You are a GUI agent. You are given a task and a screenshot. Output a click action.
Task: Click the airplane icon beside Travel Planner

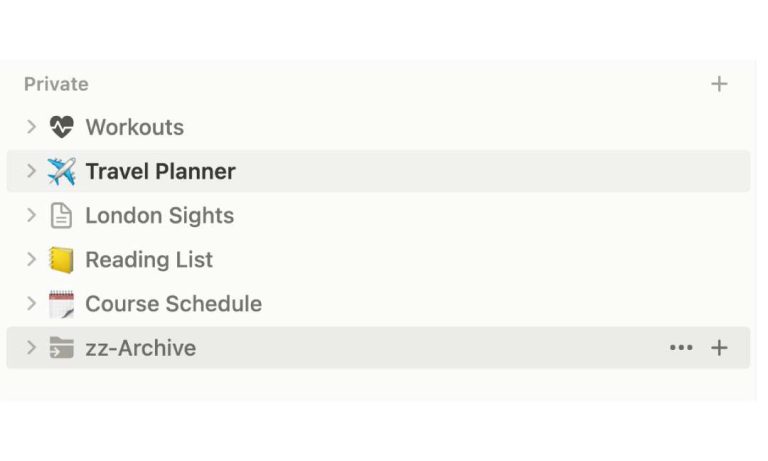(x=61, y=172)
